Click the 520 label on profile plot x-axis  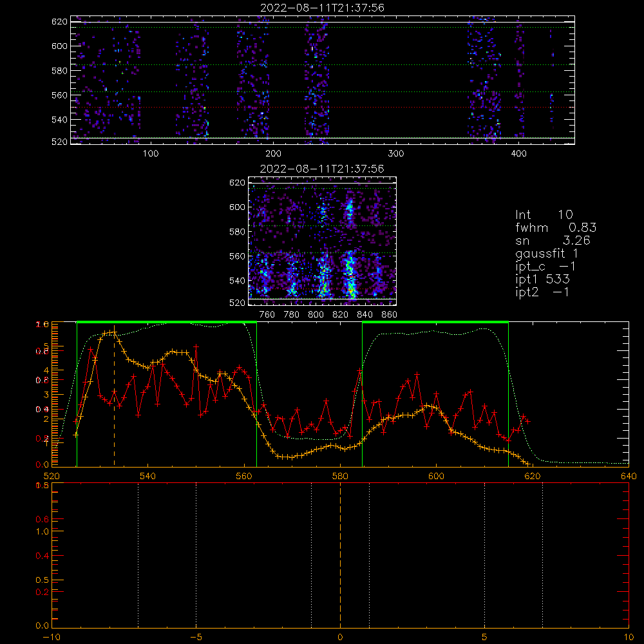click(x=52, y=476)
